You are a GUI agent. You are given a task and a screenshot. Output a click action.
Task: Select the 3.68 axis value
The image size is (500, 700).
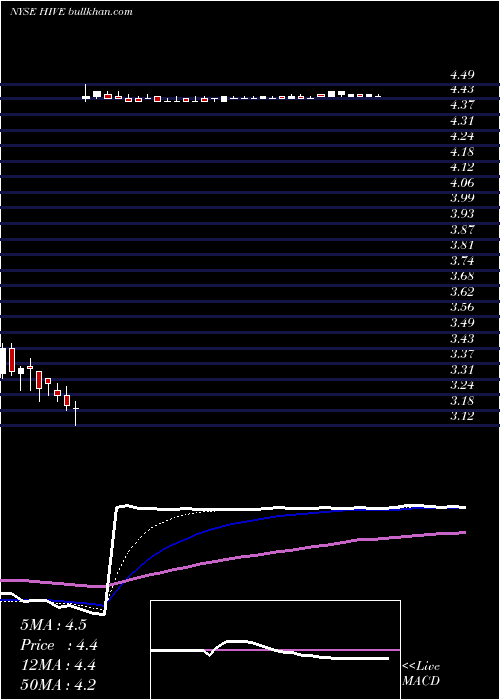(x=462, y=276)
